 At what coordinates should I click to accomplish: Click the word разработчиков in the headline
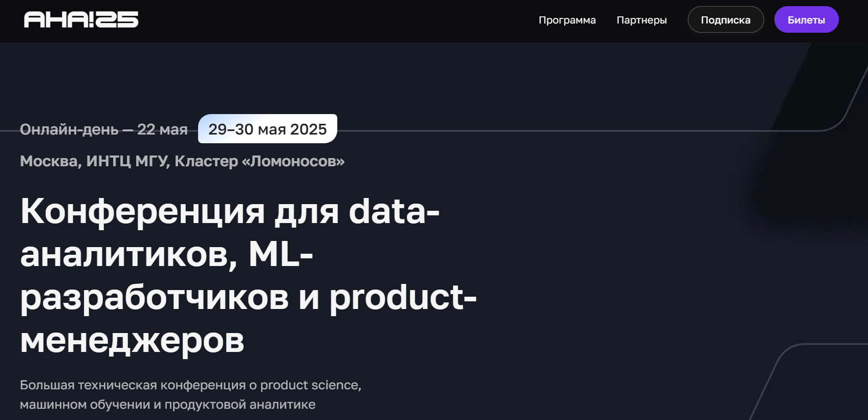pos(155,297)
